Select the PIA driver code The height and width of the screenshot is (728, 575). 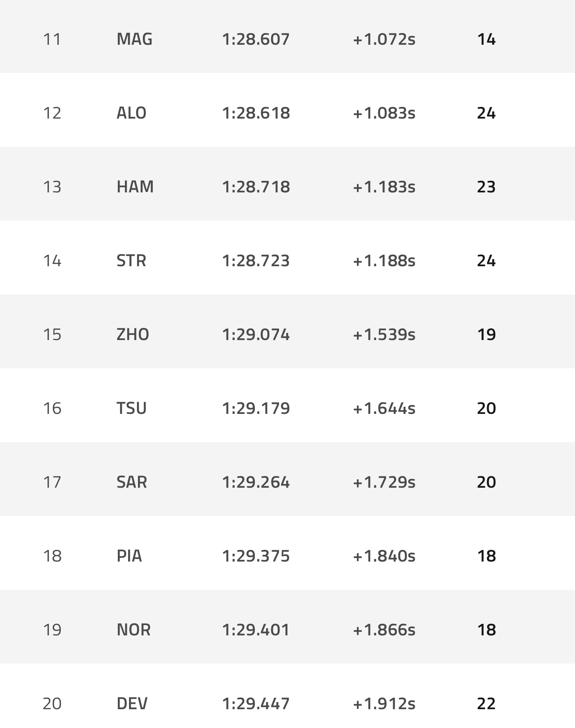(129, 556)
